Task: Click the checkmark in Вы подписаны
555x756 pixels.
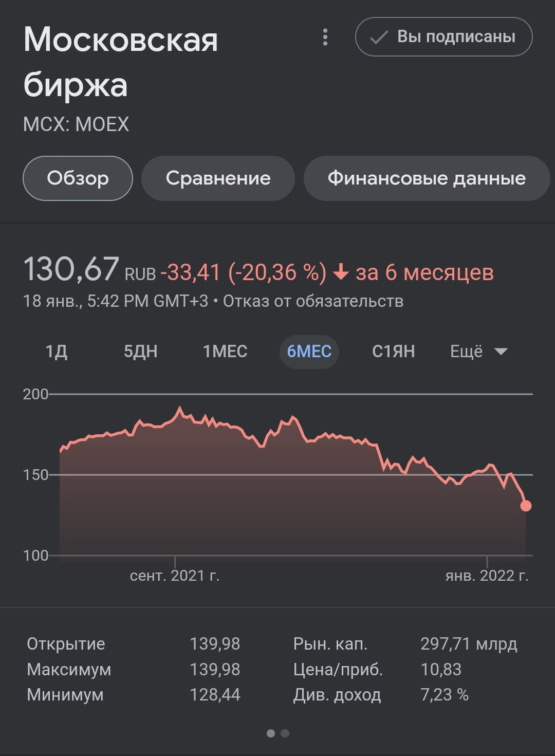Action: click(x=379, y=38)
